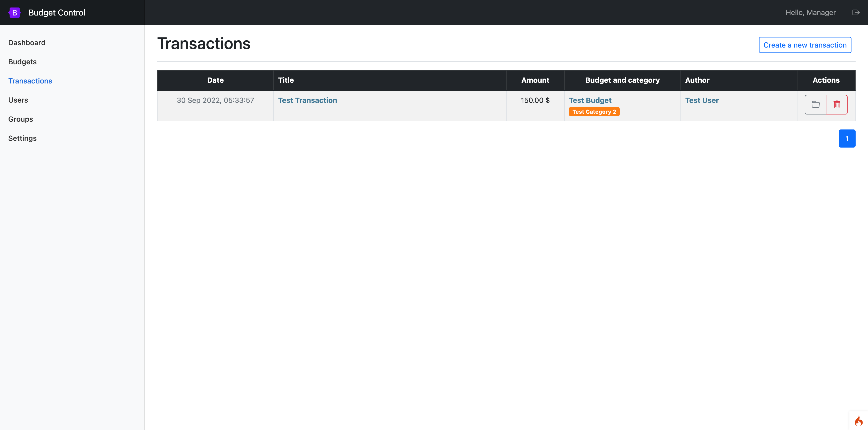868x430 pixels.
Task: Click the Budget Control brand title
Action: click(57, 12)
